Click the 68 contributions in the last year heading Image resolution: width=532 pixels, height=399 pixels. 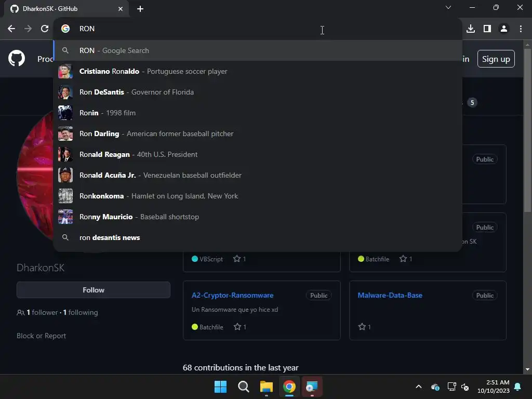point(241,368)
